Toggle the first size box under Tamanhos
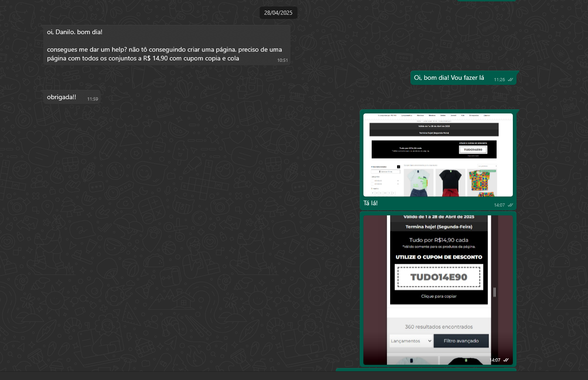Screen dimensions: 588x380 coord(373,193)
